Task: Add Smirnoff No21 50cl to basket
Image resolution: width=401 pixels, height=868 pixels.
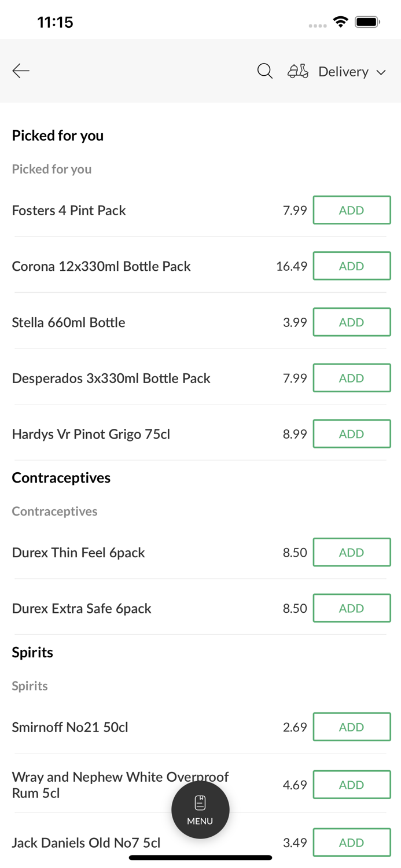Action: tap(352, 727)
